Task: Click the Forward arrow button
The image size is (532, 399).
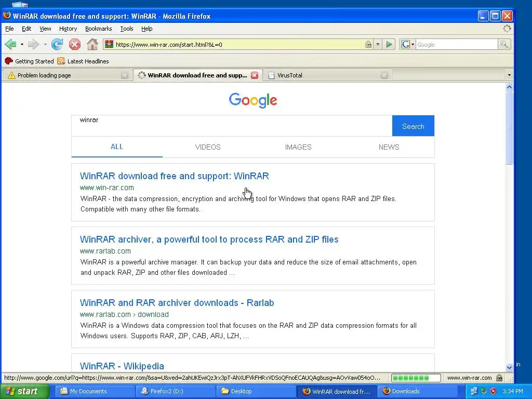Action: pos(33,44)
